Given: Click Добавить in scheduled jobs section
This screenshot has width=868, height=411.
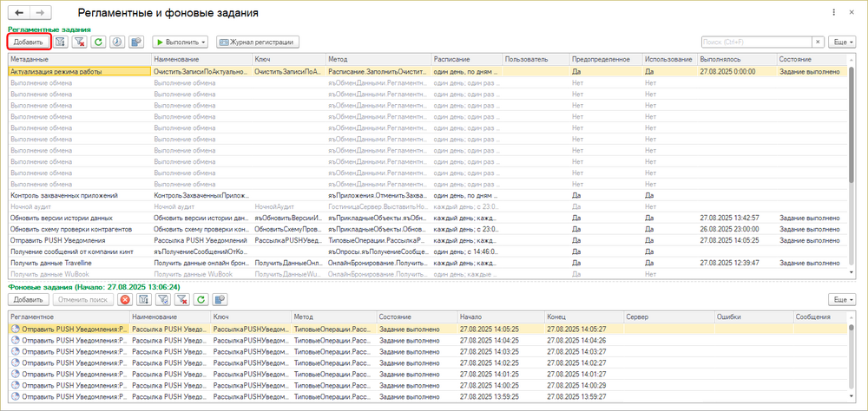Looking at the screenshot, I should point(29,42).
